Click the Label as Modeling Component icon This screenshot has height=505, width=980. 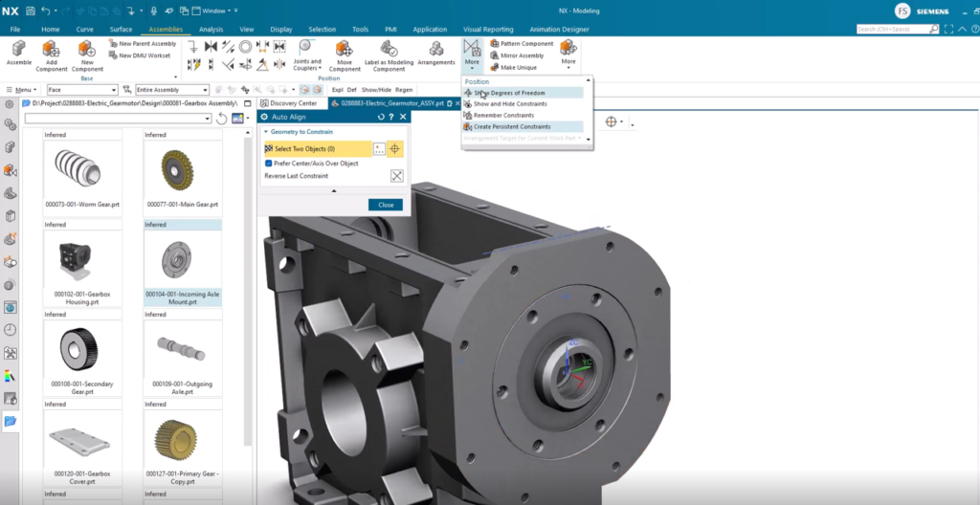(390, 50)
